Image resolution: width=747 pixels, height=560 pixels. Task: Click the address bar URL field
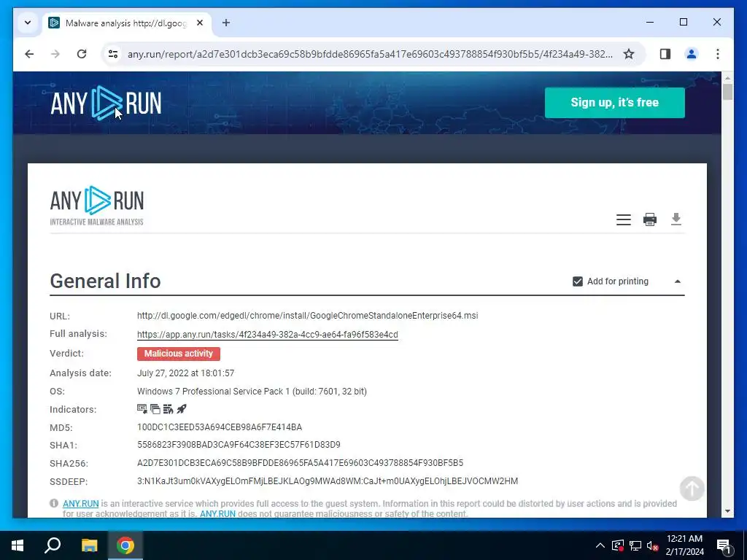(370, 54)
